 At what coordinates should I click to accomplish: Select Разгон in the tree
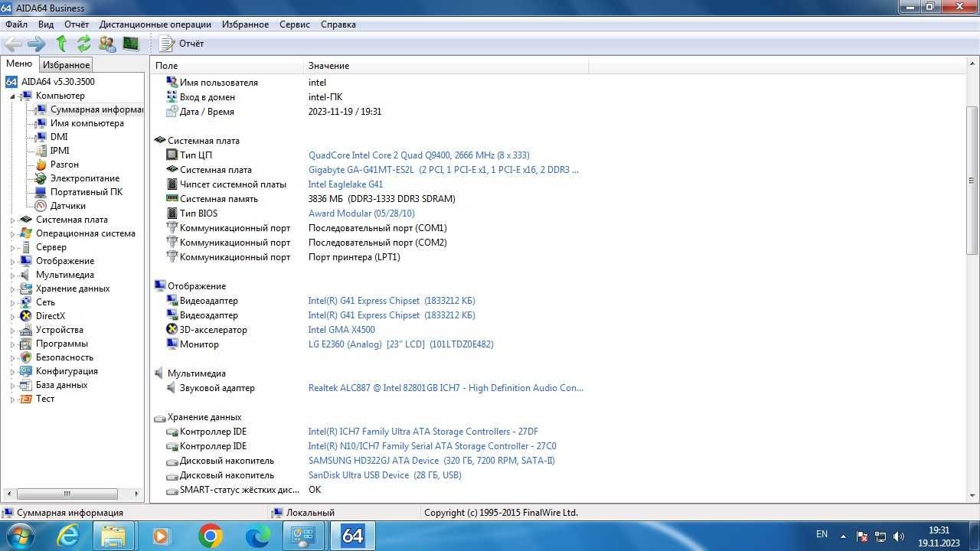point(64,165)
